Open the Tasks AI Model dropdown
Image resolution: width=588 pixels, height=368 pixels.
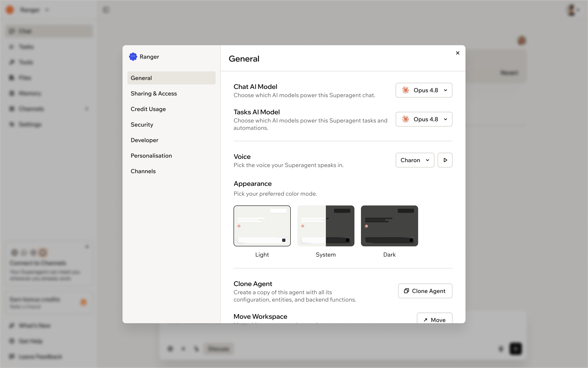424,119
